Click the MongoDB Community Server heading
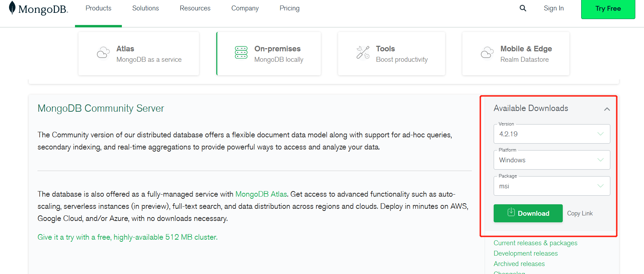 coord(101,108)
